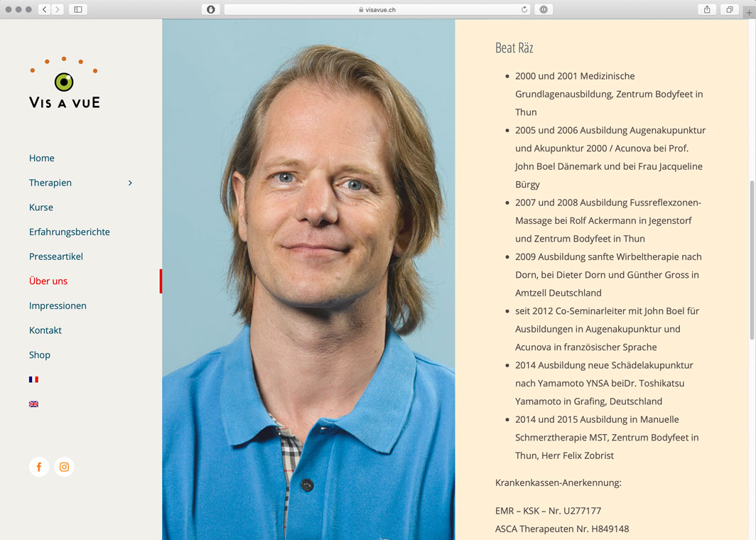Click the visavue.ch address bar
Image resolution: width=756 pixels, height=540 pixels.
(x=377, y=9)
